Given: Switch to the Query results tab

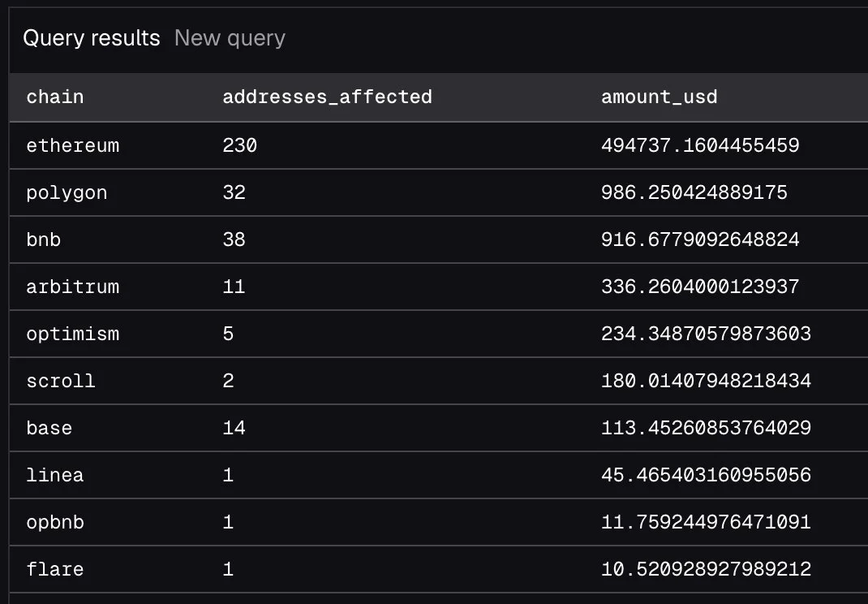Looking at the screenshot, I should click(x=92, y=38).
